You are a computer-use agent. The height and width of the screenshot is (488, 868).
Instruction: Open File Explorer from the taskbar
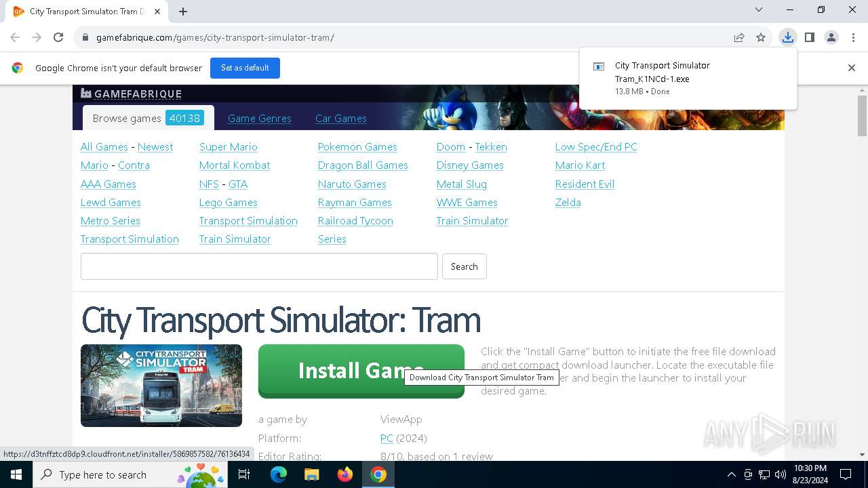(x=312, y=474)
